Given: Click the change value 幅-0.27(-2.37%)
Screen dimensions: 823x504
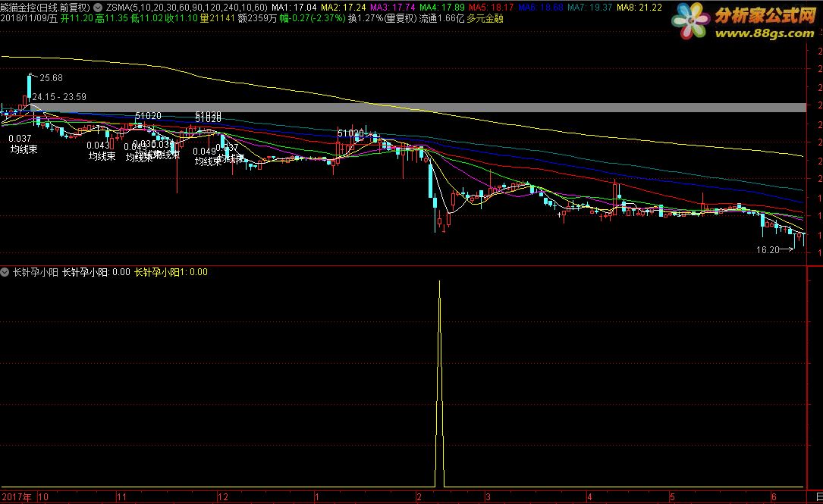Looking at the screenshot, I should 313,18.
